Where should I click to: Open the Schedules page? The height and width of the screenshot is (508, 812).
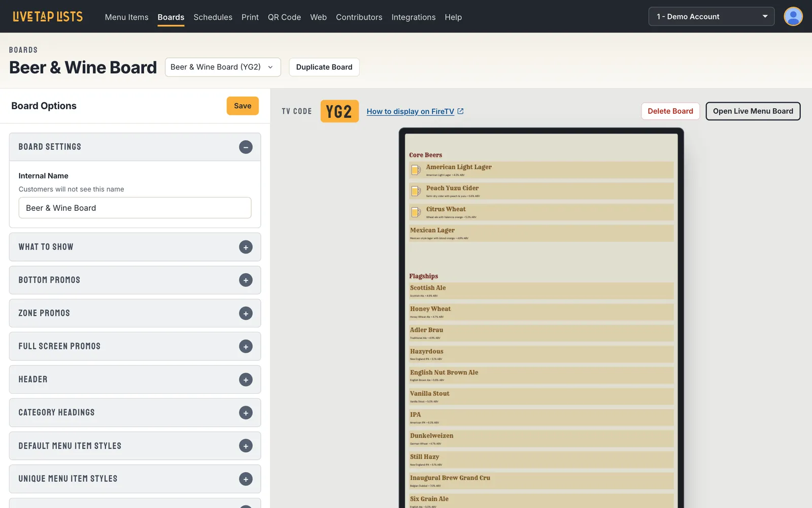point(213,17)
